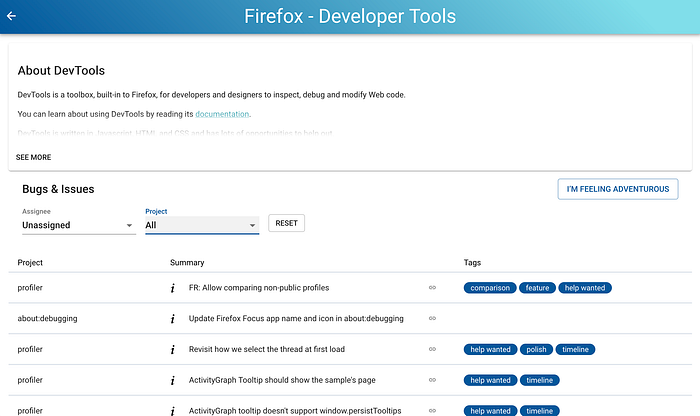Open the documentation link
700x416 pixels.
tap(222, 114)
